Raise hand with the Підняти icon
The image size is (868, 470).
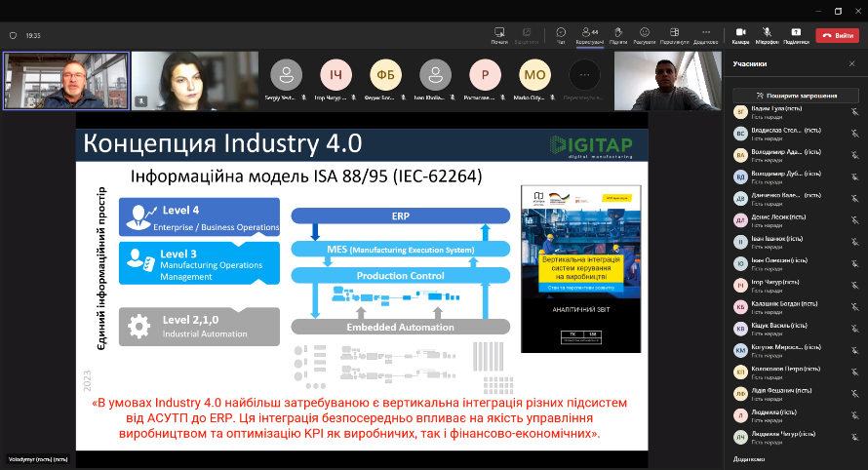pyautogui.click(x=618, y=34)
